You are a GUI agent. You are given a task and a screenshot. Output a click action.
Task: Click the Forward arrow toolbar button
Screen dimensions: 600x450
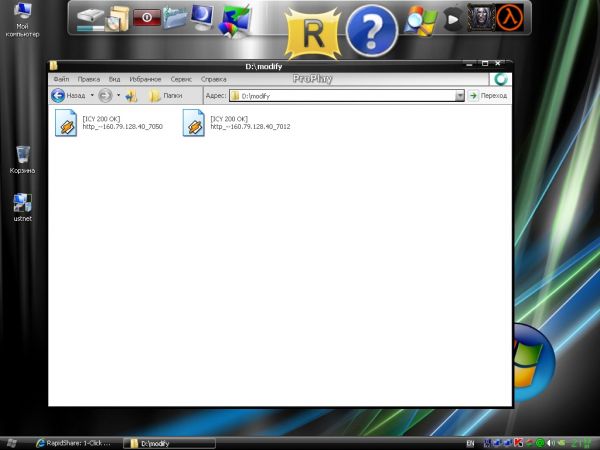coord(105,95)
